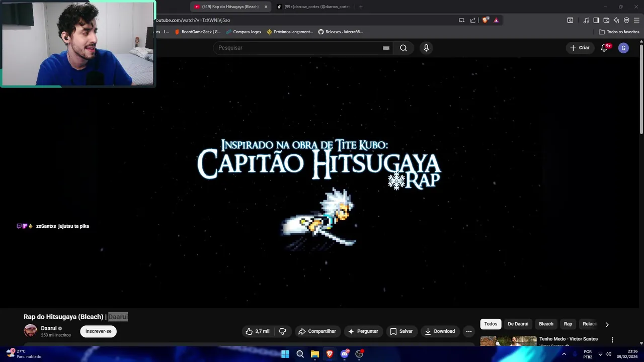Open more actions three-dot menu under video
Viewport: 644px width, 362px height.
(469, 331)
